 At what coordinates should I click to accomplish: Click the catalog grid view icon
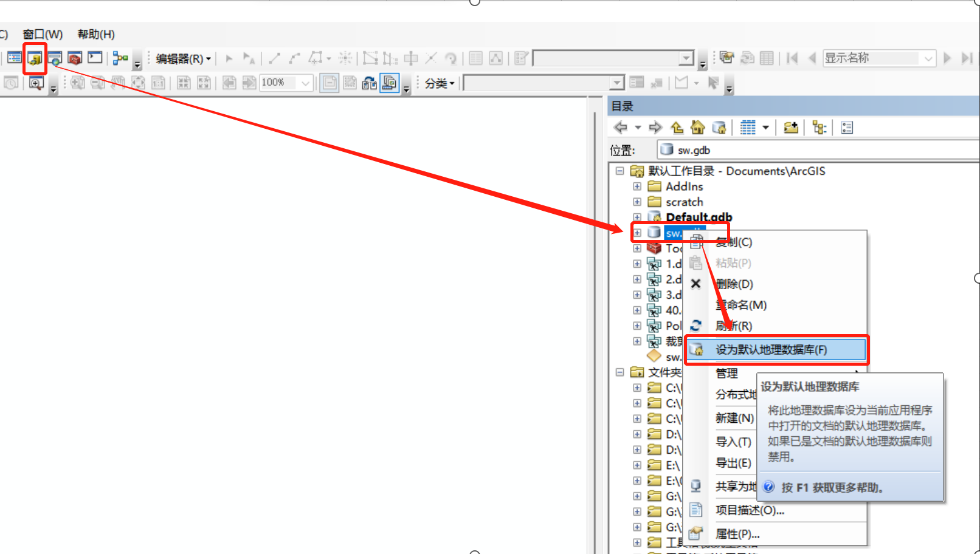[748, 128]
